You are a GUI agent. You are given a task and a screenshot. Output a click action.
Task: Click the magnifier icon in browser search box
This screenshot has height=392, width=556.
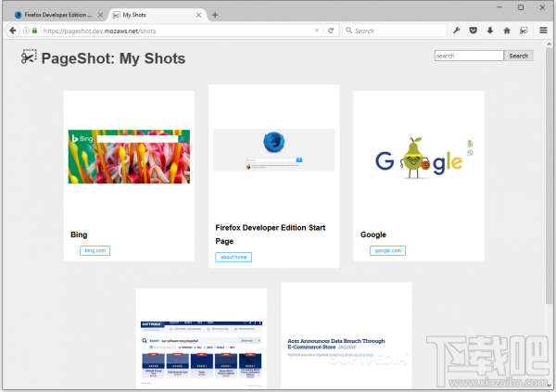point(349,31)
